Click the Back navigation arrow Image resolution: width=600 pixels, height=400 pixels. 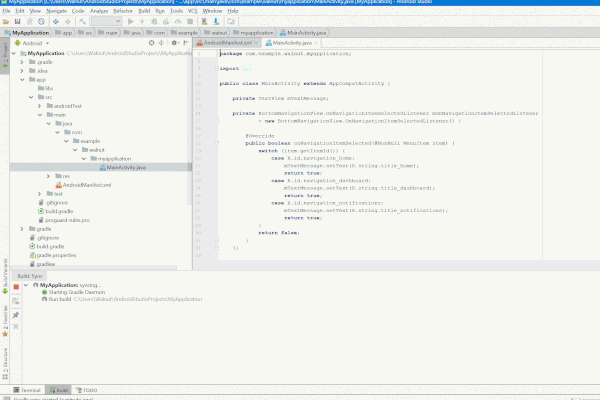[x=56, y=22]
